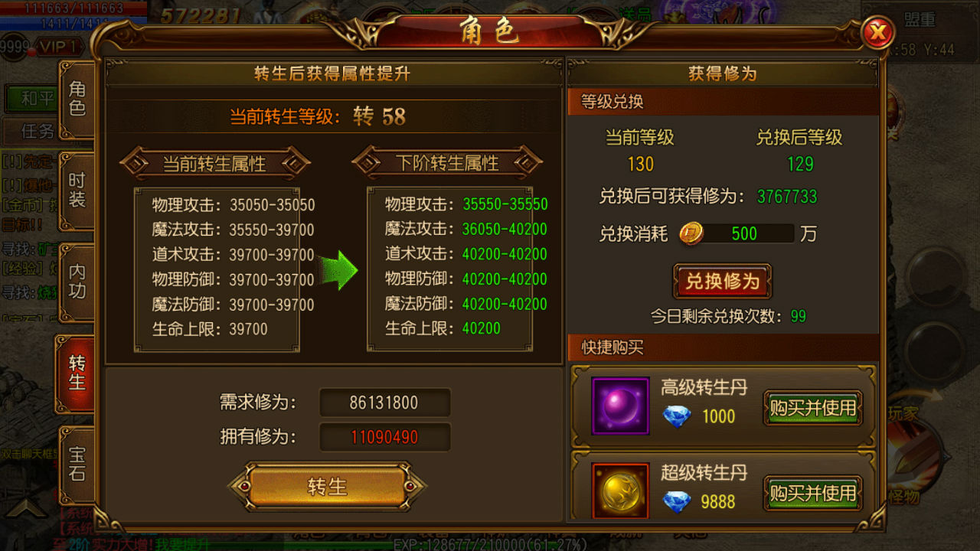Select the 转生 side tab
The height and width of the screenshot is (551, 980).
tap(76, 373)
